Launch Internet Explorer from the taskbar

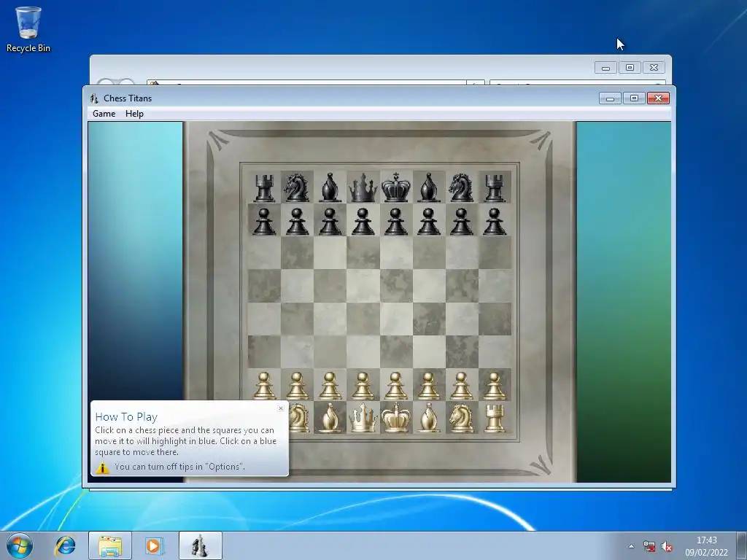[x=65, y=545]
